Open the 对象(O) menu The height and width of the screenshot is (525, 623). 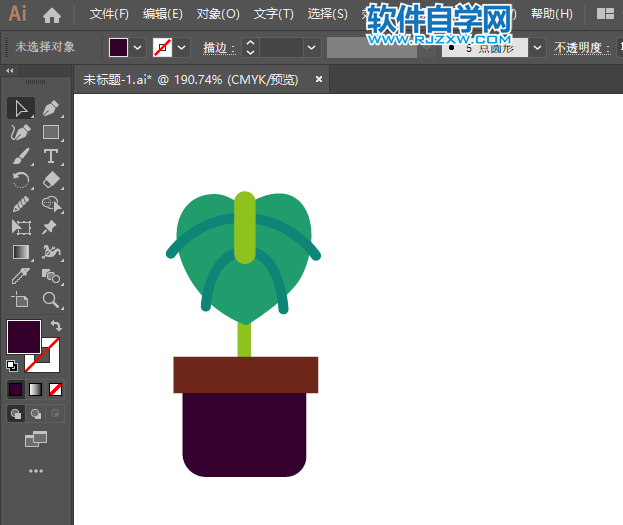[218, 14]
